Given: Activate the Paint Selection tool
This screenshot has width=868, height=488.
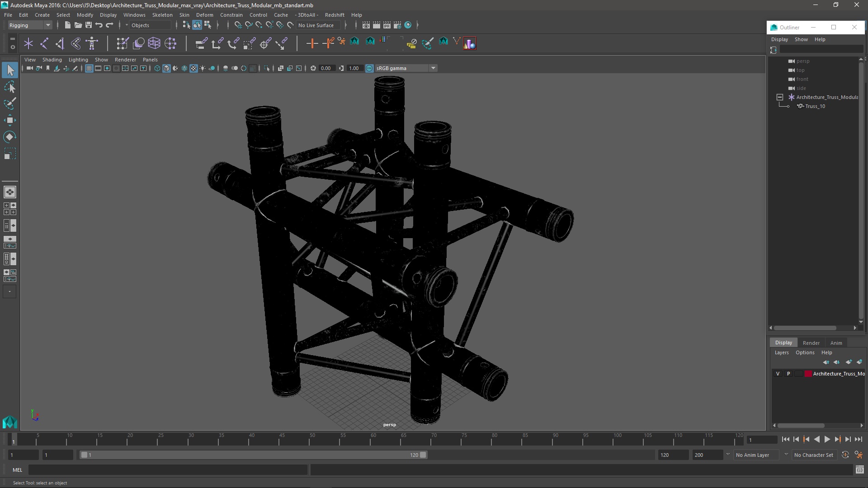Looking at the screenshot, I should point(9,103).
